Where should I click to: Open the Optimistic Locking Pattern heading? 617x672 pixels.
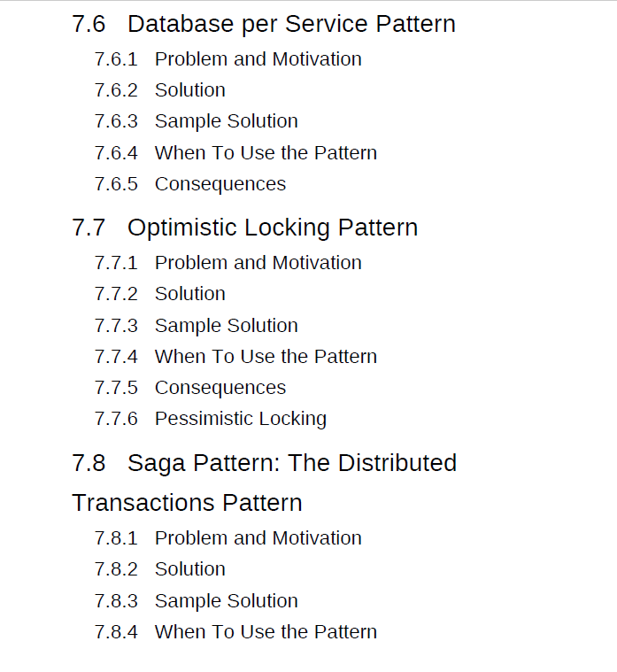[x=272, y=228]
